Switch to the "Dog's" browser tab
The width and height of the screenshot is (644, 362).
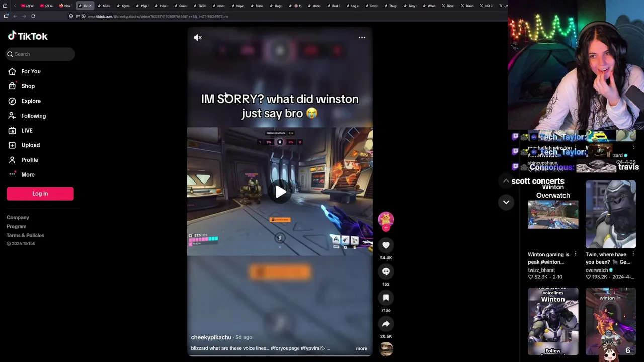[x=276, y=6]
